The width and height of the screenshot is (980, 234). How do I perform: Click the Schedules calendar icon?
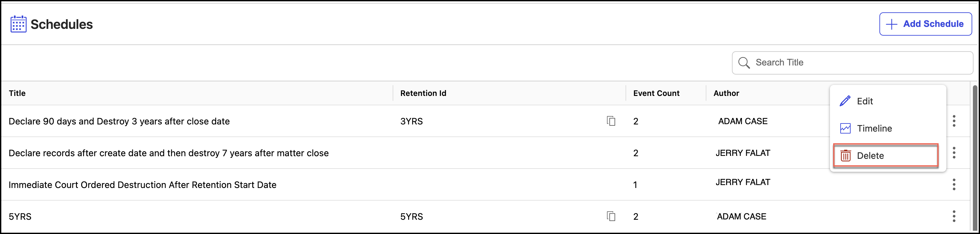pos(18,24)
